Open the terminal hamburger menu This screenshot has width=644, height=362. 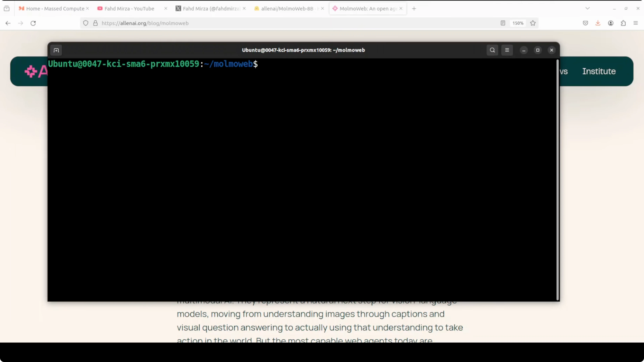click(x=507, y=50)
